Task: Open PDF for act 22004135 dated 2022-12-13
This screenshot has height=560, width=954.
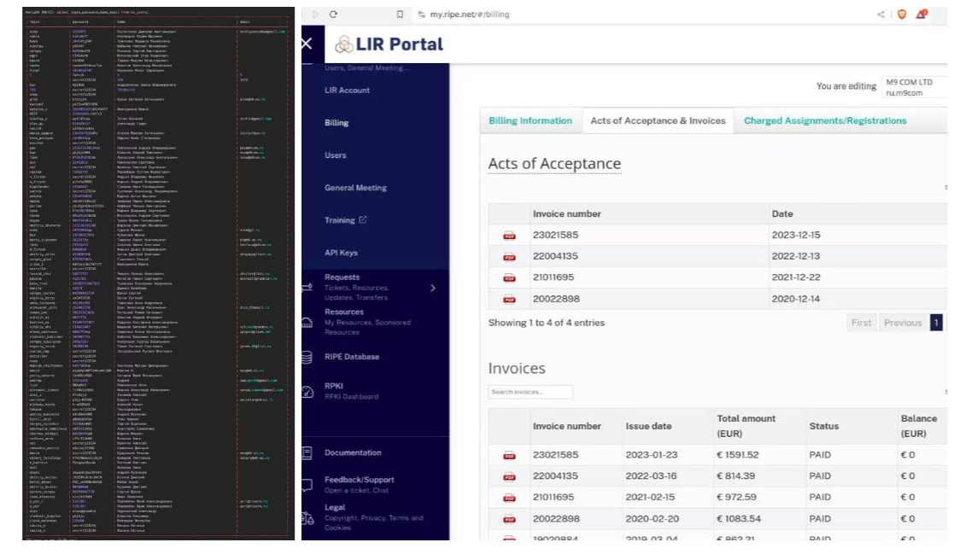Action: [x=509, y=257]
